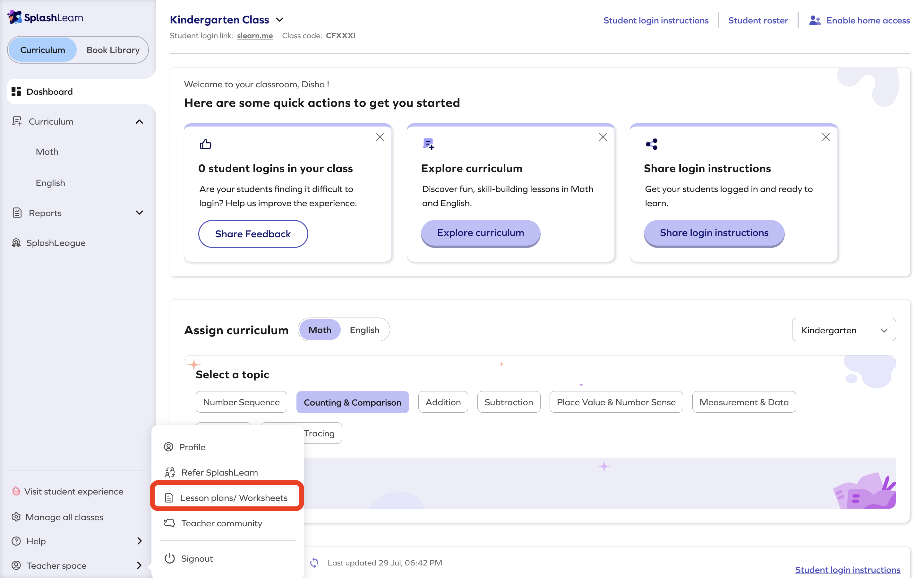Screen dimensions: 924x578
Task: Expand the Help submenu arrow
Action: pyautogui.click(x=139, y=541)
